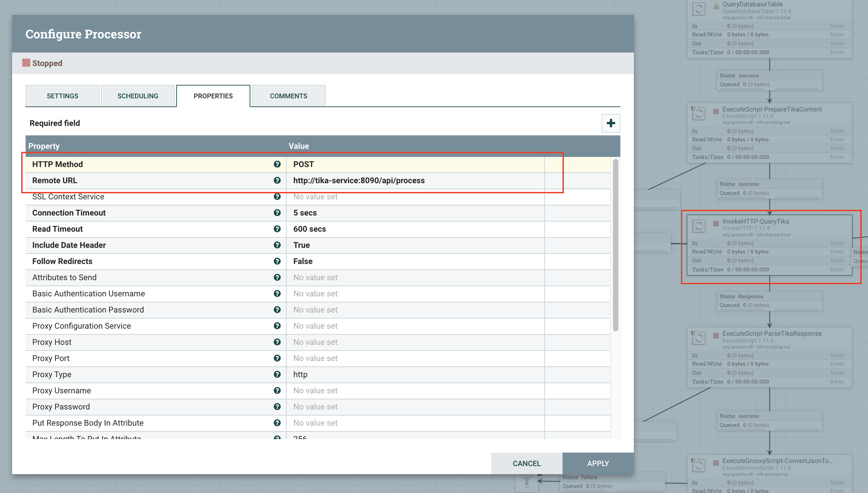Select success connection below ExecuteScript-PrepareTikaContent

(x=769, y=188)
